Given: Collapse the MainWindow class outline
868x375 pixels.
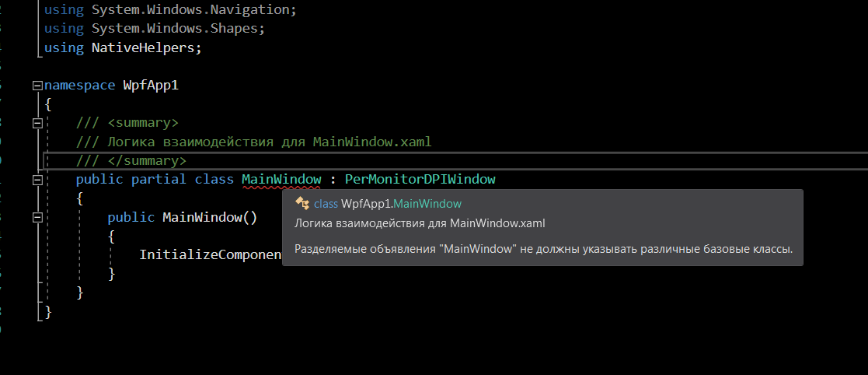Looking at the screenshot, I should [x=37, y=180].
